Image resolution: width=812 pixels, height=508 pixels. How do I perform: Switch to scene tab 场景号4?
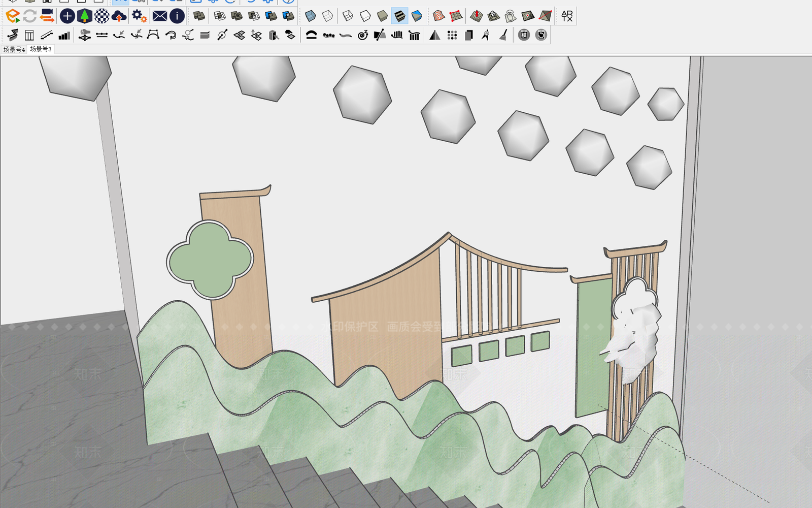click(x=14, y=49)
